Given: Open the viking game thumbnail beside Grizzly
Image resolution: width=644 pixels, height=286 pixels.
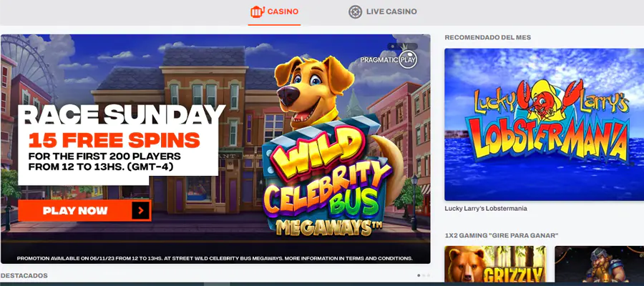Looking at the screenshot, I should (x=599, y=264).
